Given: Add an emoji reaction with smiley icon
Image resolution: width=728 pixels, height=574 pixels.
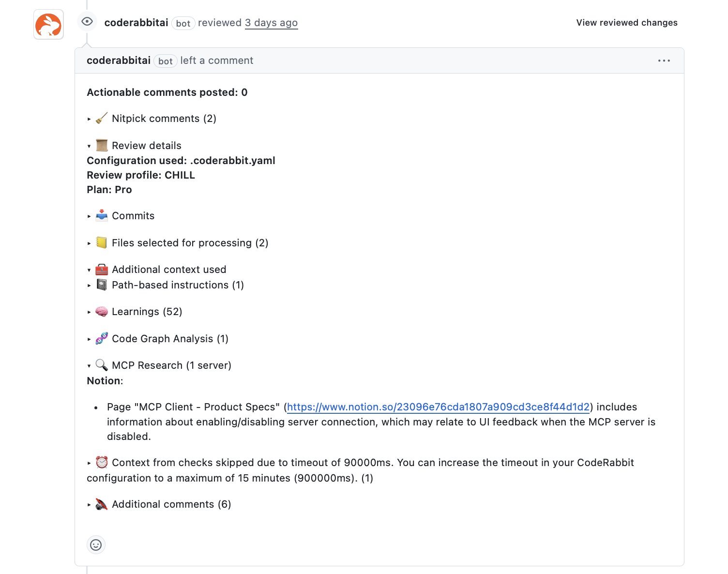Looking at the screenshot, I should point(96,545).
